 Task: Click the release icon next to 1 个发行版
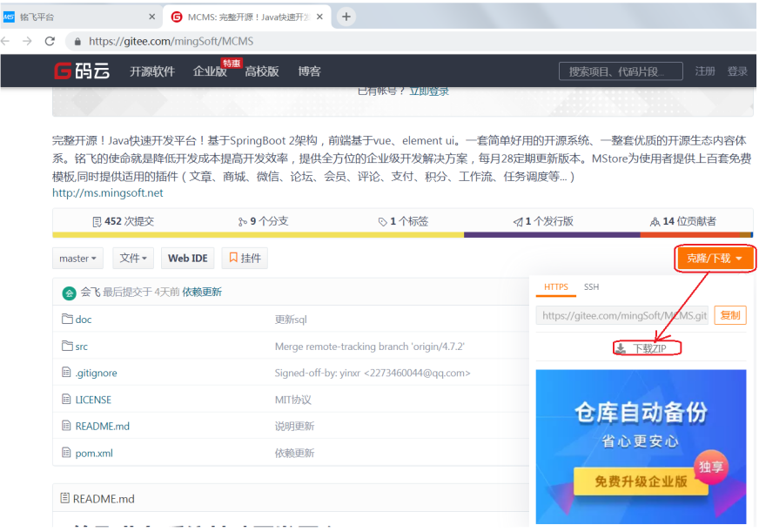(x=518, y=222)
